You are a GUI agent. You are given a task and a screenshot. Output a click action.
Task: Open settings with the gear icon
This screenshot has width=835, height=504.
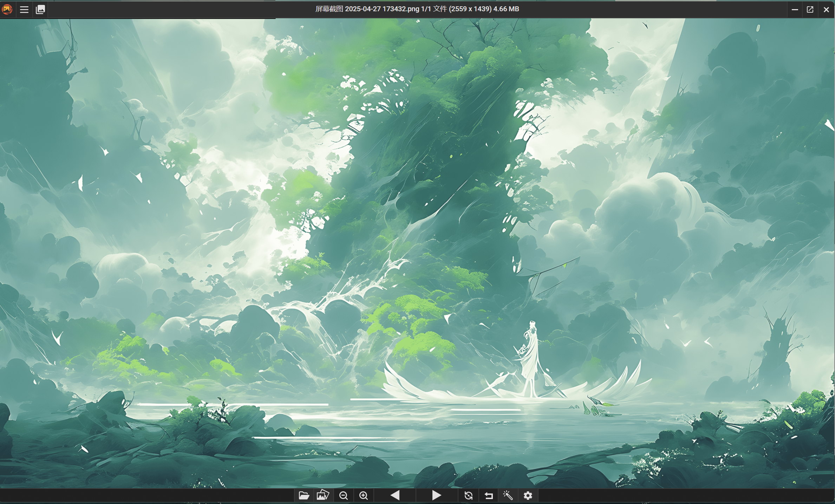528,496
